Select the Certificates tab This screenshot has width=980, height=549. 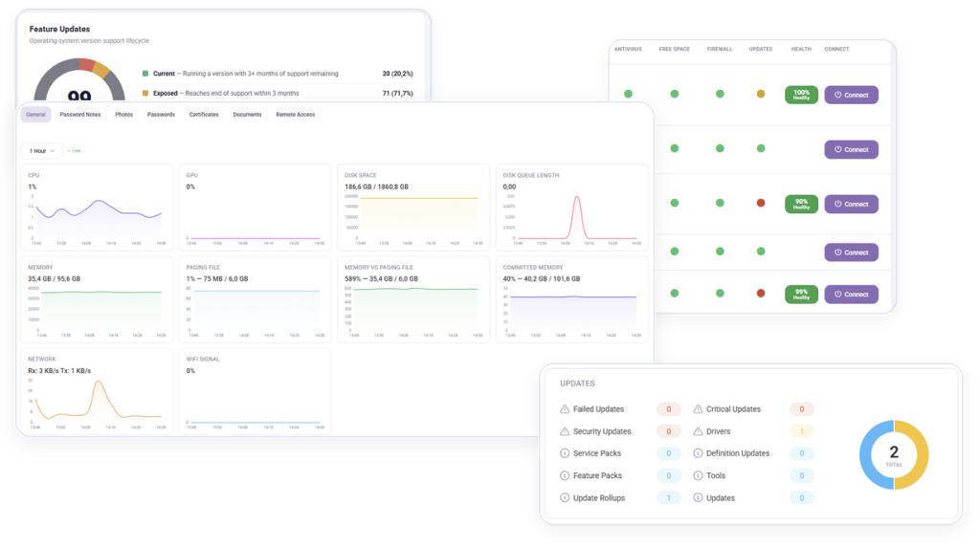point(204,115)
